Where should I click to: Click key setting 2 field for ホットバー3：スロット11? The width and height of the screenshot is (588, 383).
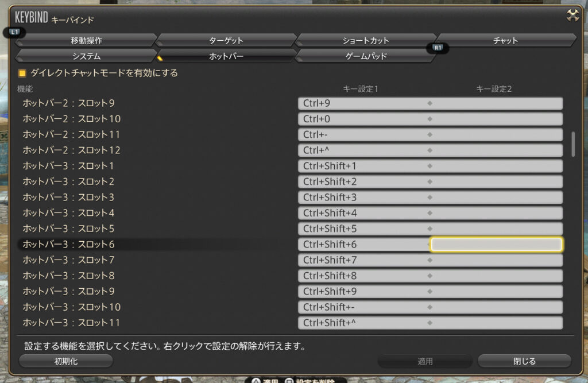coord(497,323)
